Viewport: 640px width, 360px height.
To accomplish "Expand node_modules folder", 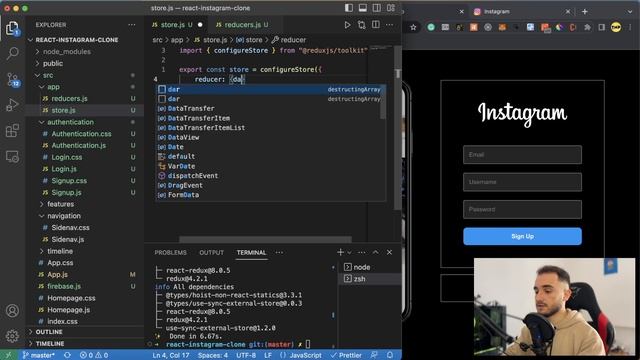I will [x=67, y=52].
